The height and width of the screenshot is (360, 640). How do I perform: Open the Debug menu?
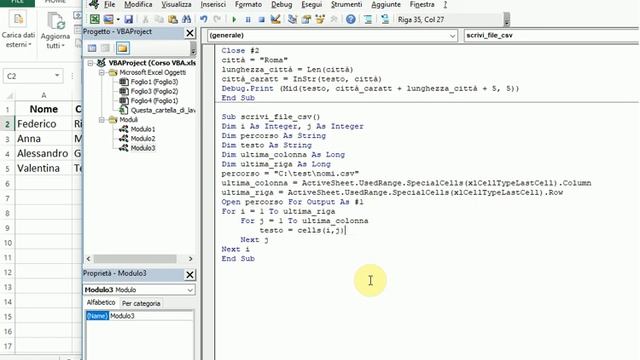pyautogui.click(x=282, y=4)
